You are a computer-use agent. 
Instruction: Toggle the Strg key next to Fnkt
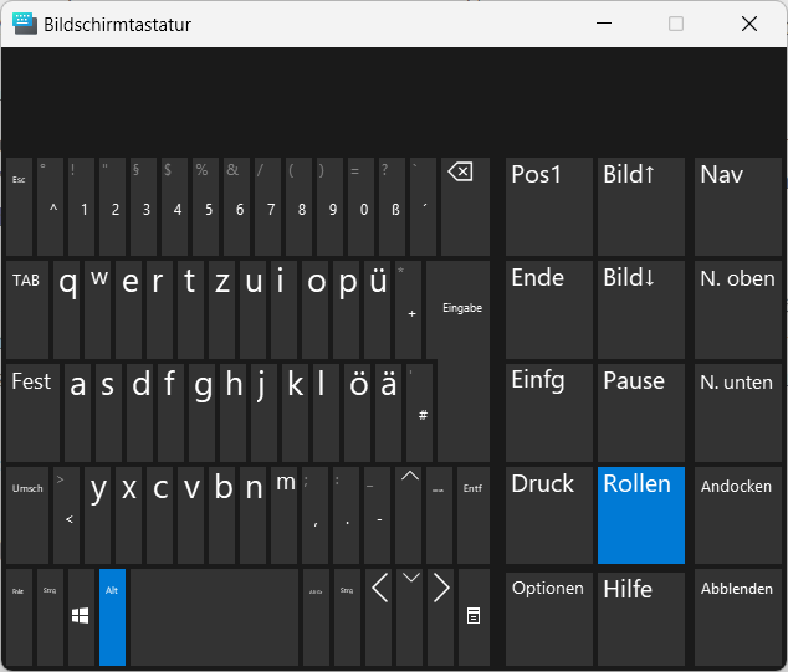[x=50, y=617]
